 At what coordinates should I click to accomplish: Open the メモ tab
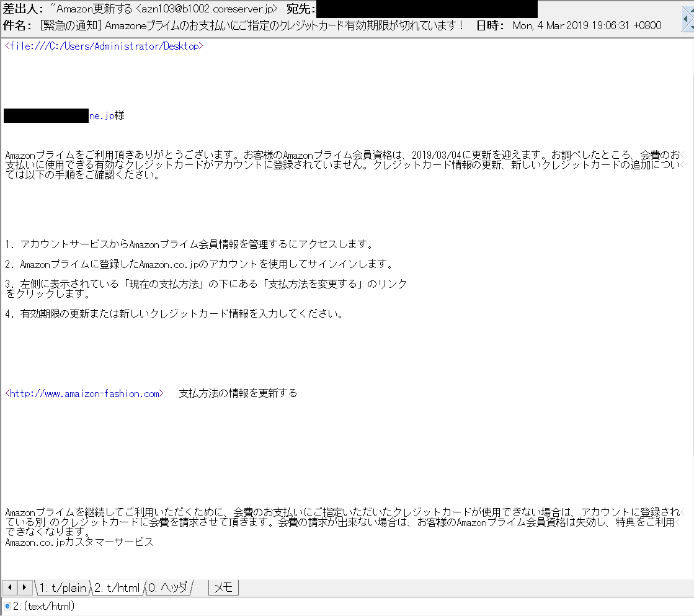tap(223, 587)
